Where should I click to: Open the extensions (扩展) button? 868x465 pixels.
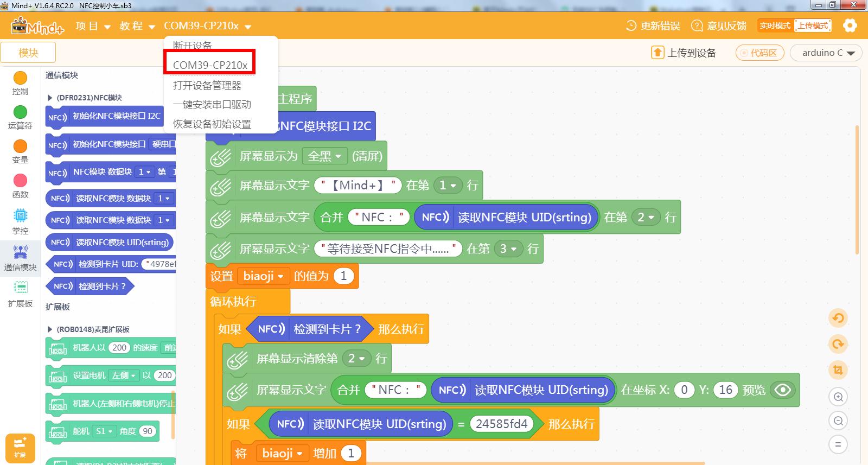[x=20, y=448]
